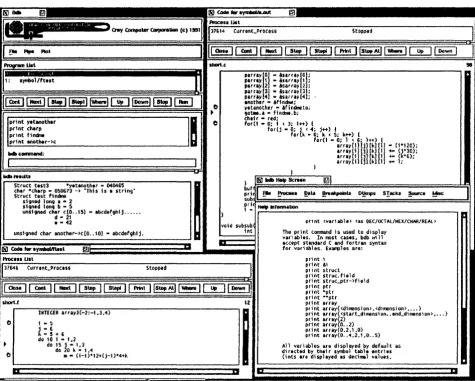Click Next button in the main bdb window
475x381 pixels.
[36, 102]
